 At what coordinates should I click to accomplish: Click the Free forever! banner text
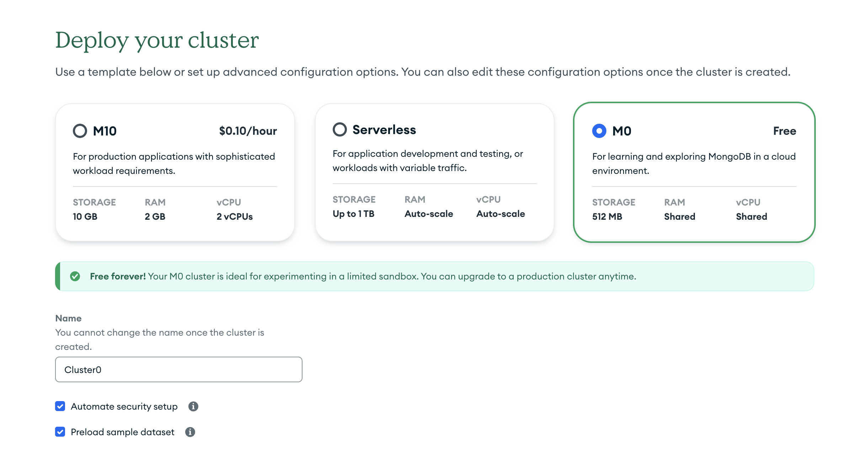118,276
